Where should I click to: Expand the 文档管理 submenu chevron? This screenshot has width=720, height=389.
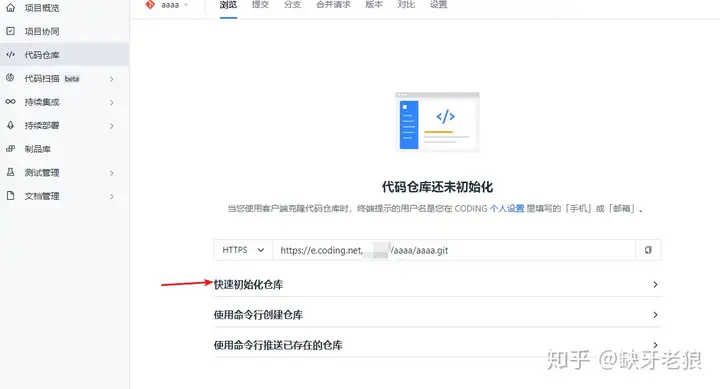pos(112,197)
